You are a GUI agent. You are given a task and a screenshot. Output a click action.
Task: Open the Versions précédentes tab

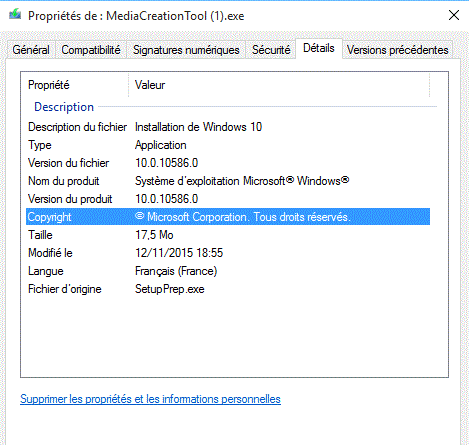pyautogui.click(x=397, y=50)
